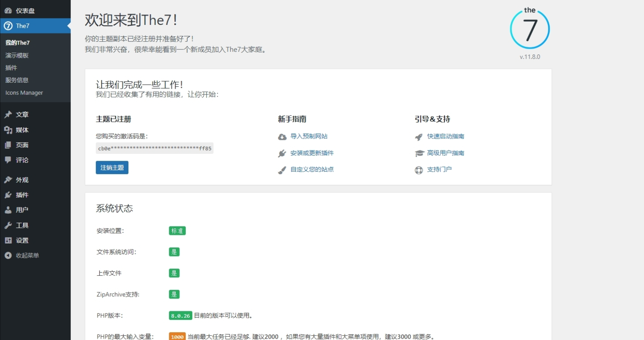
Task: Click the collapse arrow icon beside 收起菜单
Action: click(8, 256)
